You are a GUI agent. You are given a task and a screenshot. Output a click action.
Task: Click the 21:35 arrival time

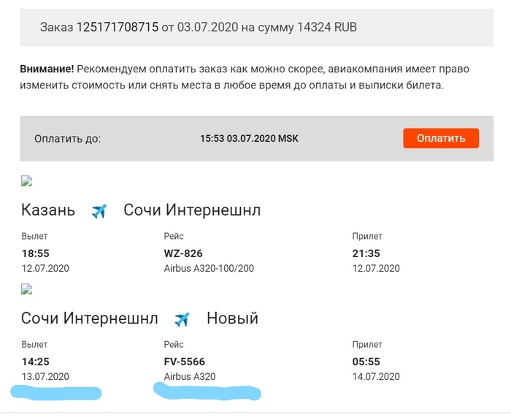click(366, 253)
